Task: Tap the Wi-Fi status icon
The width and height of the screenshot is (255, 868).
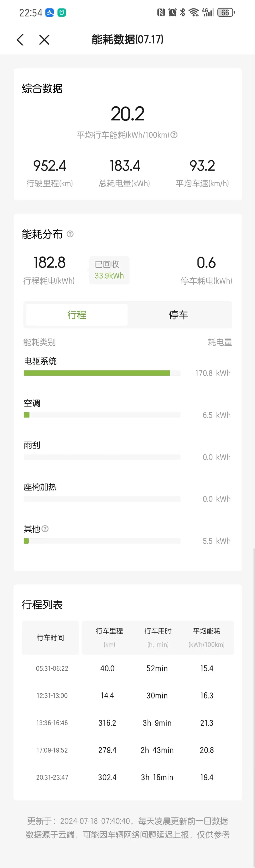Action: [194, 13]
